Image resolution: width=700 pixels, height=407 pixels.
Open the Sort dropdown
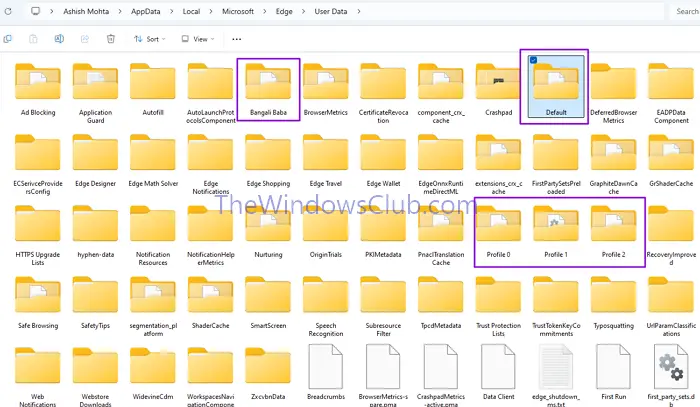[150, 39]
